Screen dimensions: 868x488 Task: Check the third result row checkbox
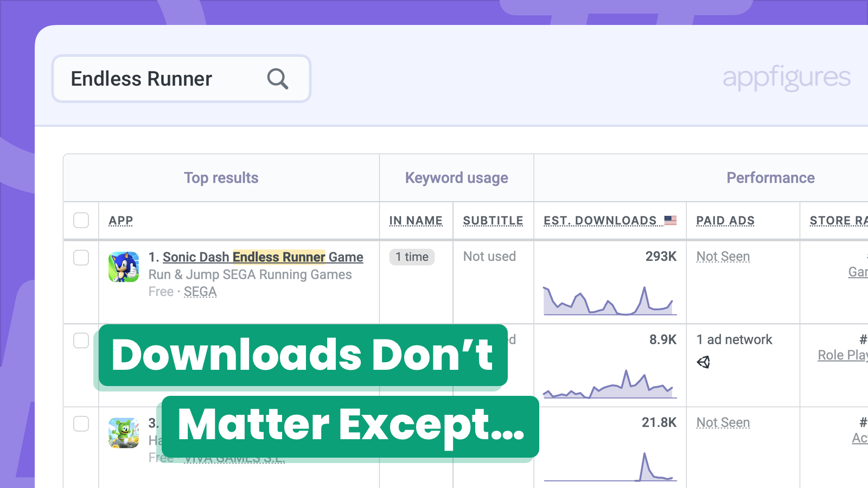pyautogui.click(x=81, y=423)
